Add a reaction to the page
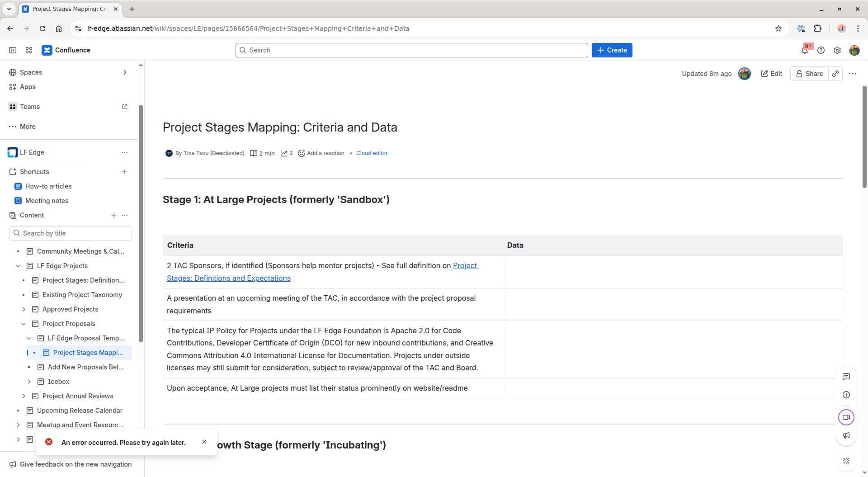Image resolution: width=868 pixels, height=477 pixels. pos(321,153)
